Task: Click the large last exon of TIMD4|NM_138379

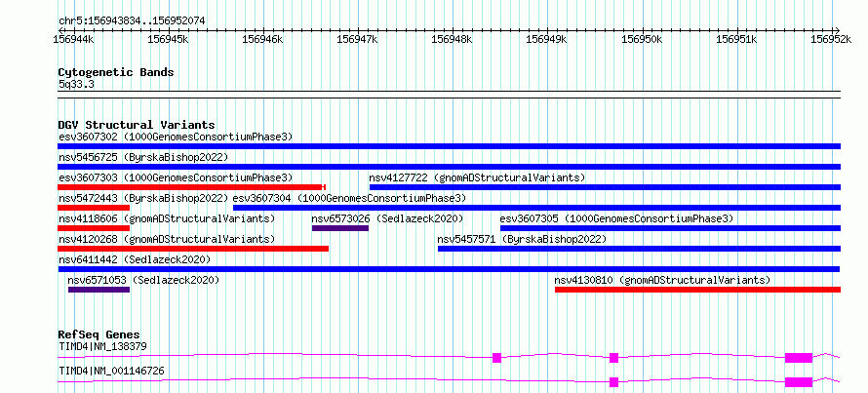Action: pos(798,358)
